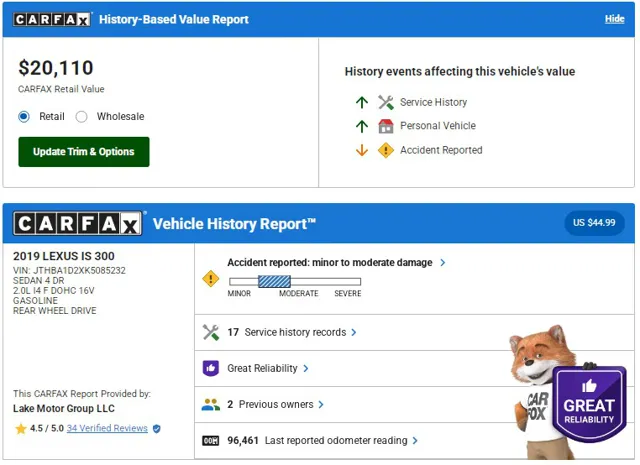Click the US $44.99 price button
The width and height of the screenshot is (640, 465).
(594, 222)
